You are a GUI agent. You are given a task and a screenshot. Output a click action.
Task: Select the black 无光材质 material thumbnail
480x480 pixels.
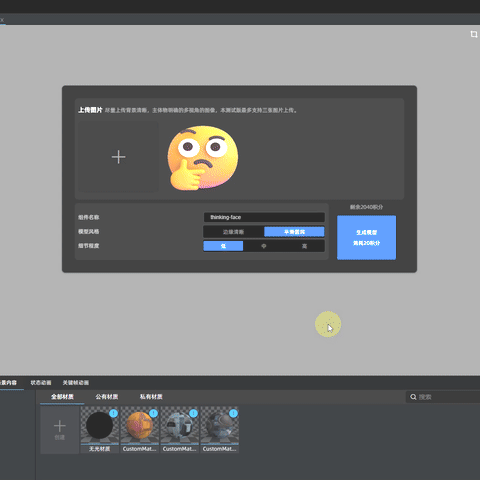click(x=99, y=425)
